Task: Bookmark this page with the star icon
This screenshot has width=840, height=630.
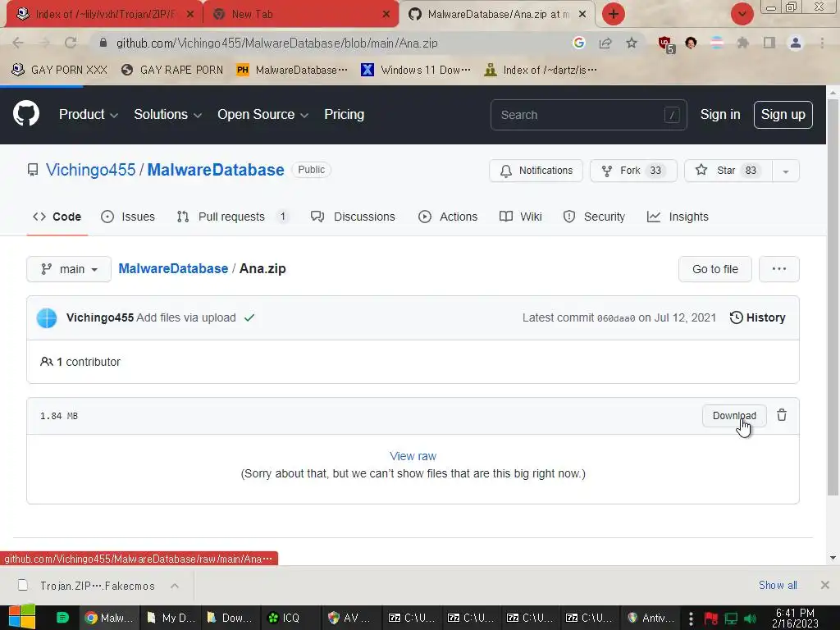Action: point(632,43)
